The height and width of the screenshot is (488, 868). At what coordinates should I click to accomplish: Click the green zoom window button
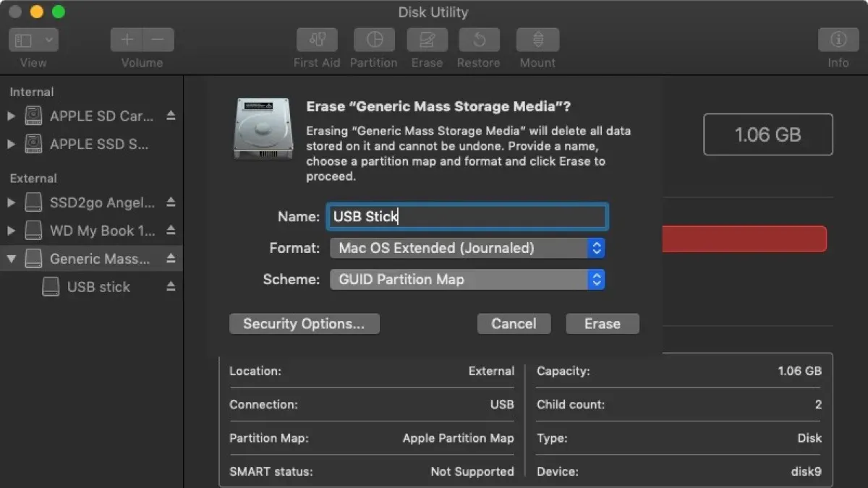pyautogui.click(x=59, y=12)
